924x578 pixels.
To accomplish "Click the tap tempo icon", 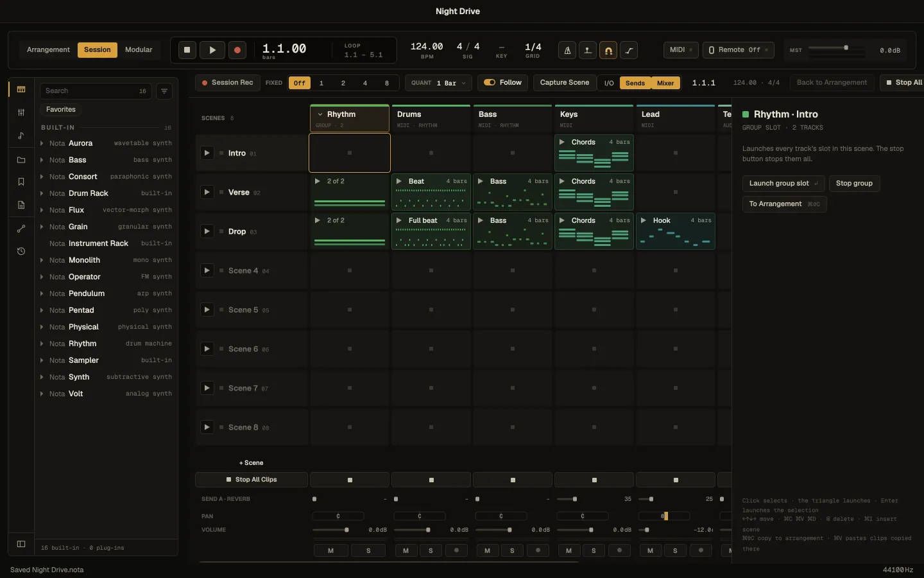I will (x=588, y=50).
